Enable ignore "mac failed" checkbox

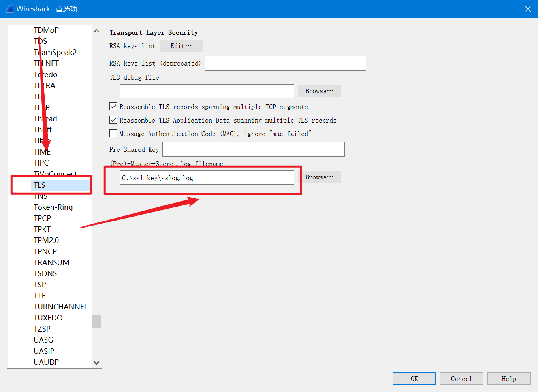coord(113,134)
